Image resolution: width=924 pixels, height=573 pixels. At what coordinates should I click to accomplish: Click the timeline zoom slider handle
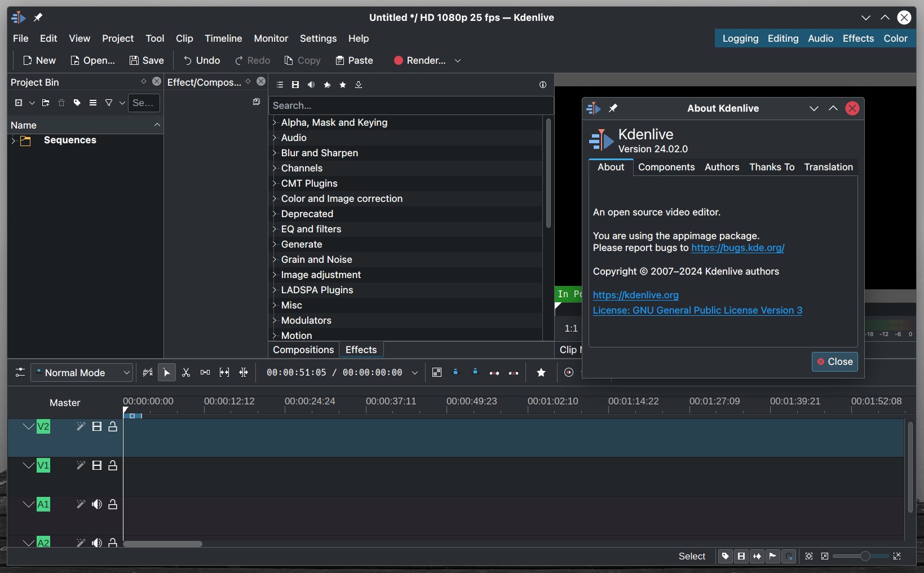865,556
